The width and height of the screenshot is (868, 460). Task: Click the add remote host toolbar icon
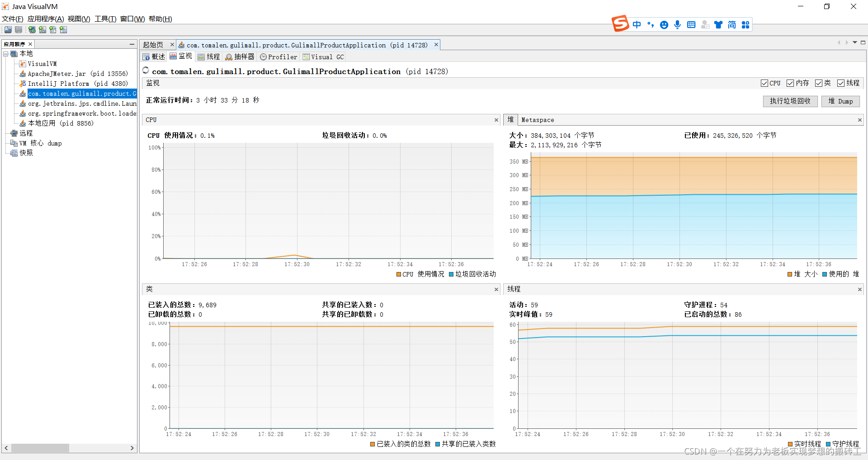pos(32,30)
